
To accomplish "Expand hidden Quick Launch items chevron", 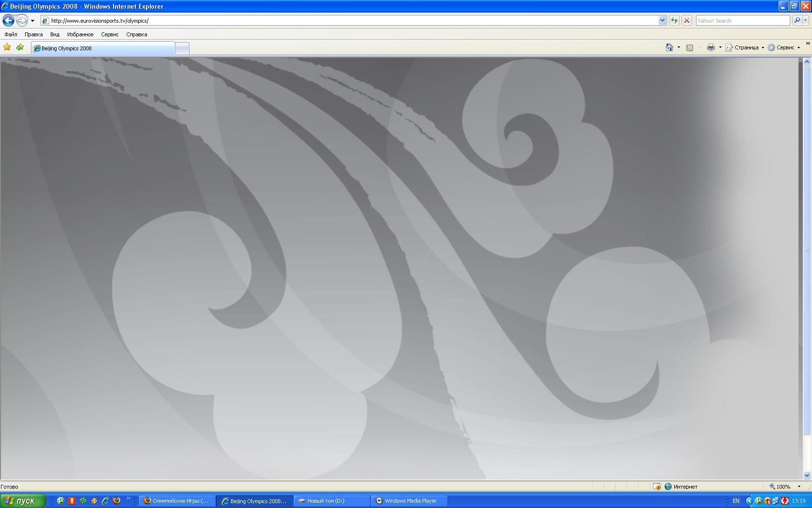I will click(128, 498).
